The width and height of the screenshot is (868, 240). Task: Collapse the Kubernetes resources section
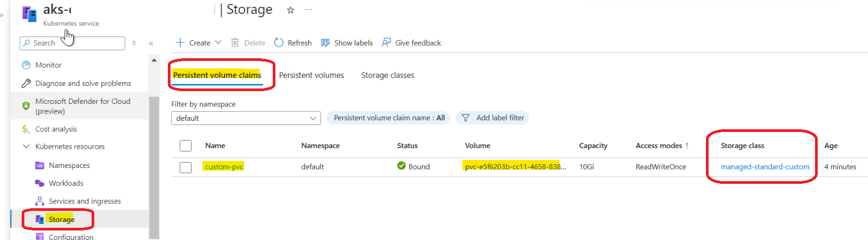[x=26, y=146]
